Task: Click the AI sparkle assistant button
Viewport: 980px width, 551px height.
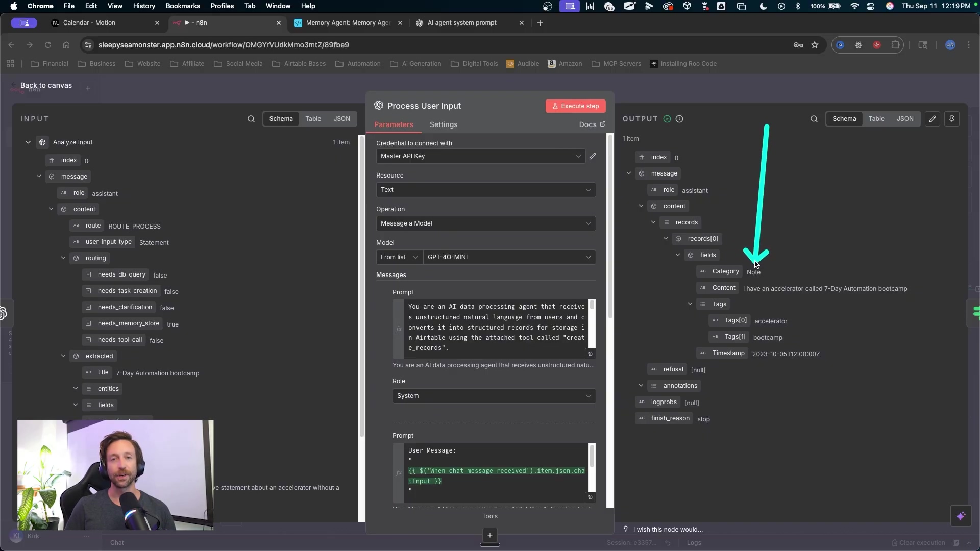Action: (x=961, y=516)
